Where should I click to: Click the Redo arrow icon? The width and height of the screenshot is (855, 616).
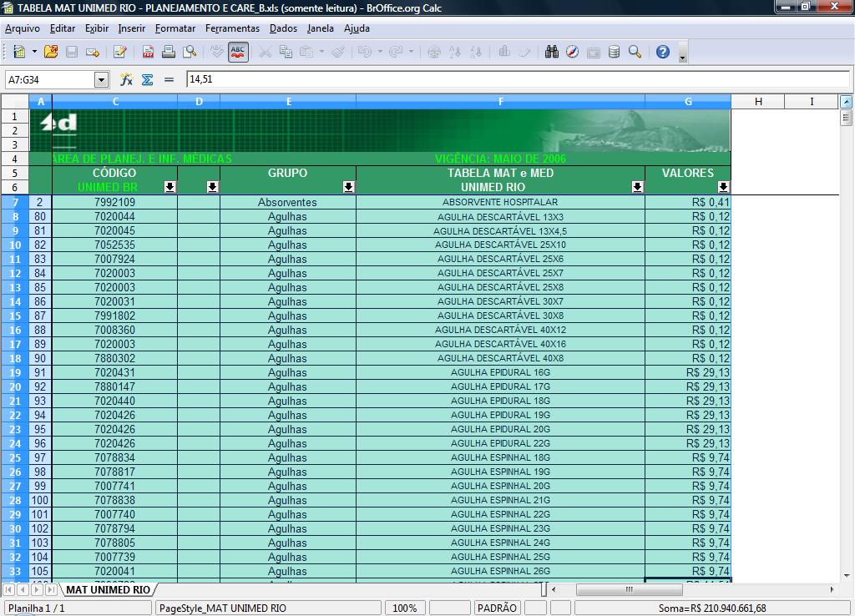point(397,52)
